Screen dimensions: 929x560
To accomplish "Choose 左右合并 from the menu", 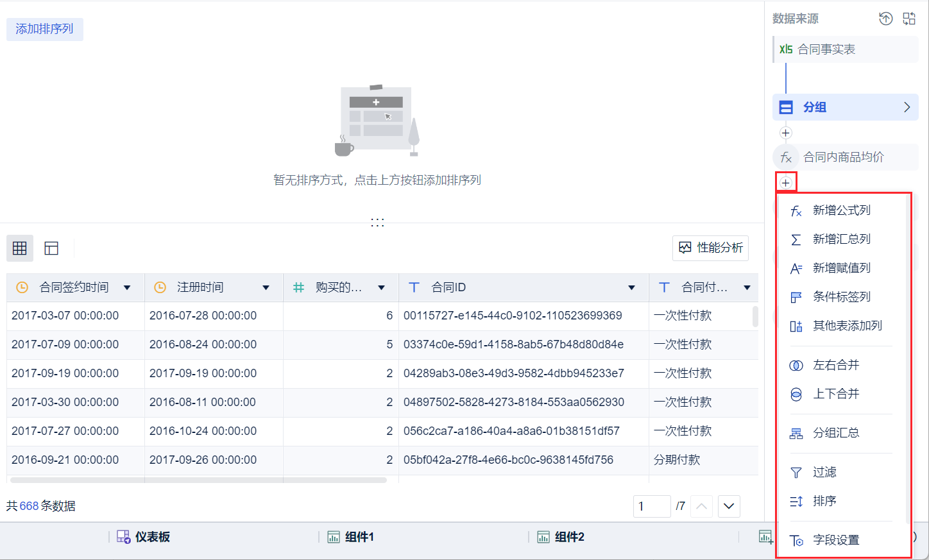I will point(841,365).
